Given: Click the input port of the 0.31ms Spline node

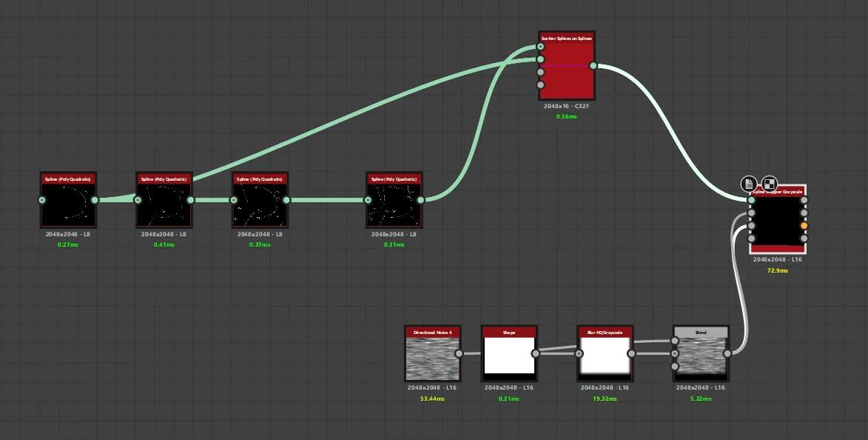Looking at the screenshot, I should pyautogui.click(x=368, y=200).
